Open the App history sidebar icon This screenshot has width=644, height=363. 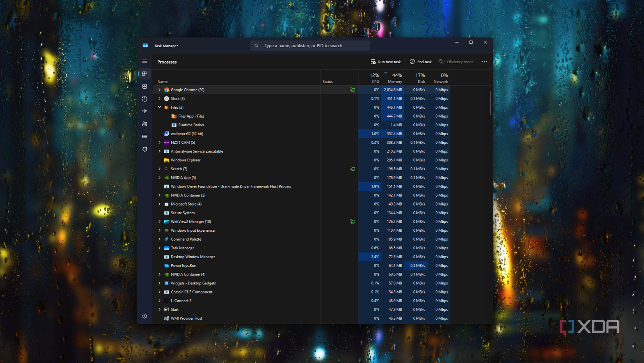tap(144, 99)
